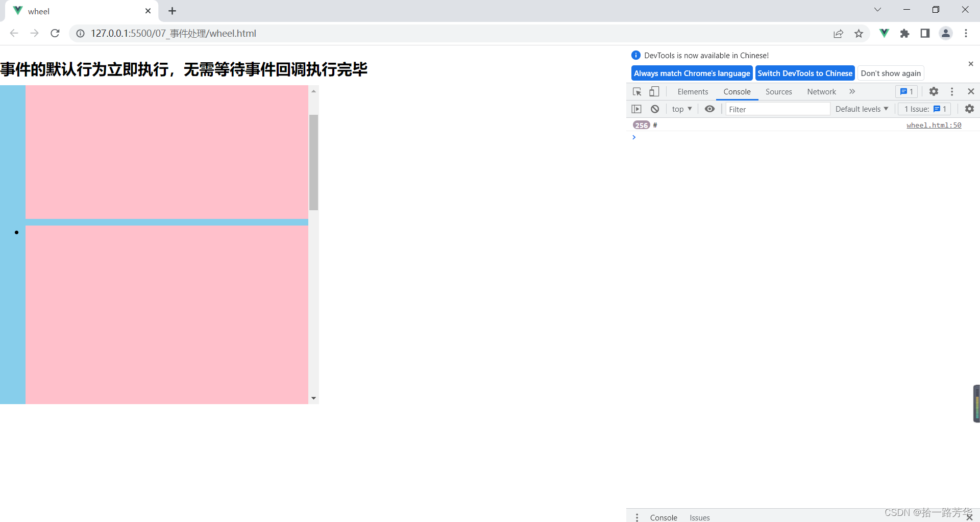Image resolution: width=980 pixels, height=522 pixels.
Task: Open the top frame context dropdown
Action: click(x=681, y=109)
